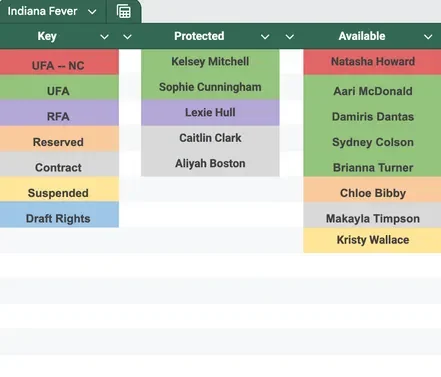This screenshot has width=441, height=377.
Task: Open the dropdown of the blank column after Protected
Action: tap(290, 37)
